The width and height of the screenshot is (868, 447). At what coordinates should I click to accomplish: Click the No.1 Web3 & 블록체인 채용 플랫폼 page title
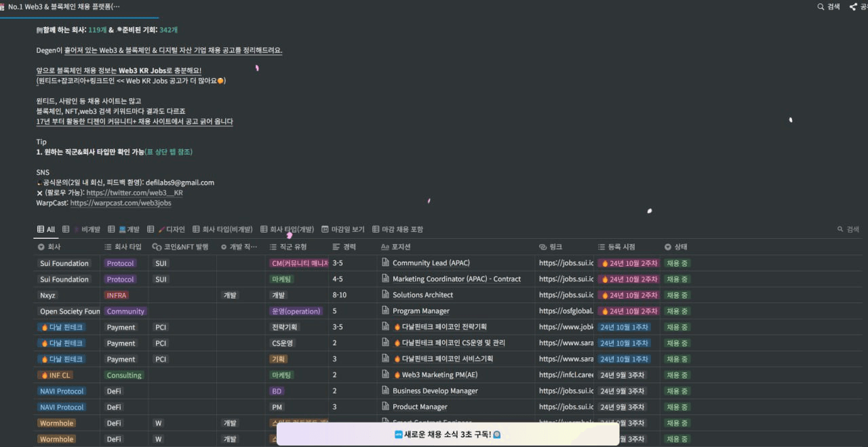coord(64,6)
